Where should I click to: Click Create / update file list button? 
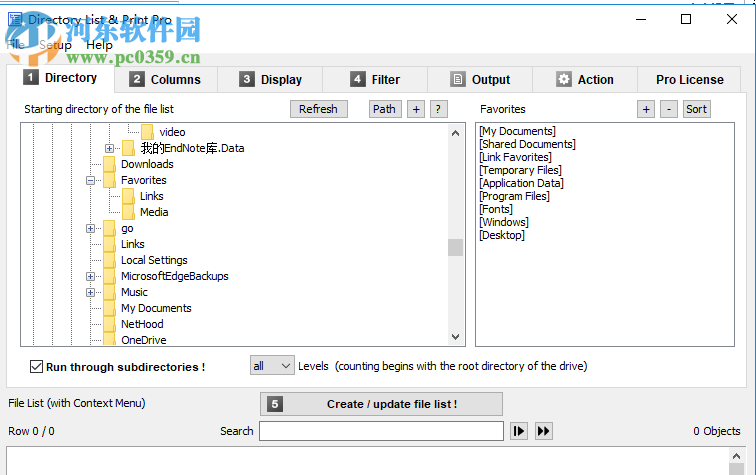(x=381, y=404)
